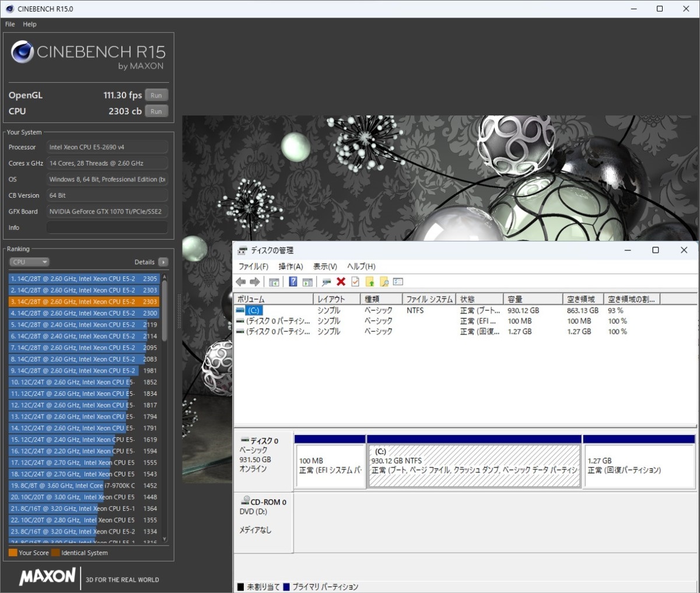Click the ranking list vertical scrollbar

pyautogui.click(x=164, y=311)
